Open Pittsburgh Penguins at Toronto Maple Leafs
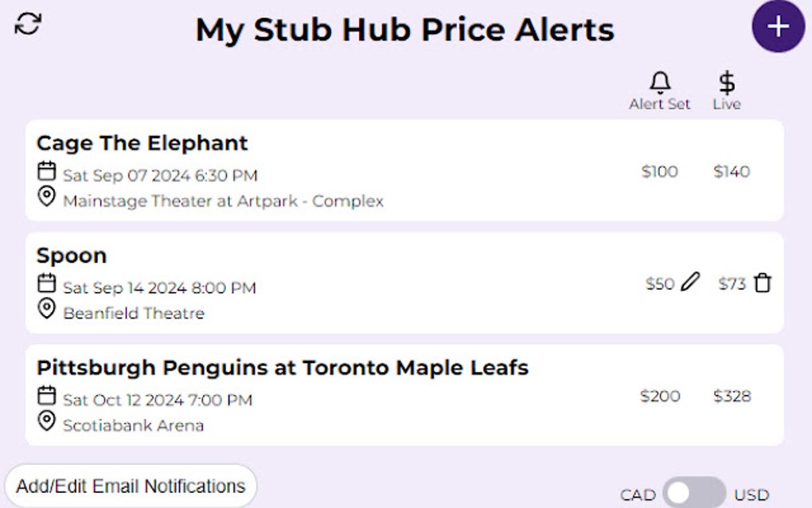The image size is (812, 508). (283, 368)
